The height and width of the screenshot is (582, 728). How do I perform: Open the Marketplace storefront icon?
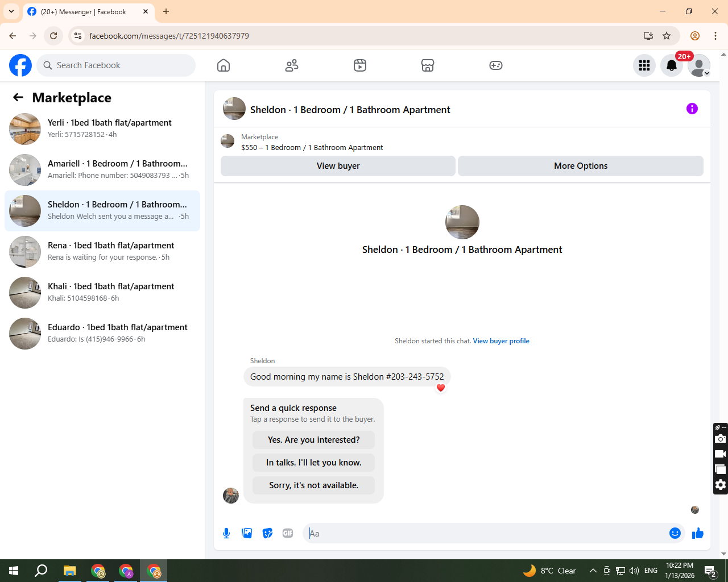coord(428,65)
